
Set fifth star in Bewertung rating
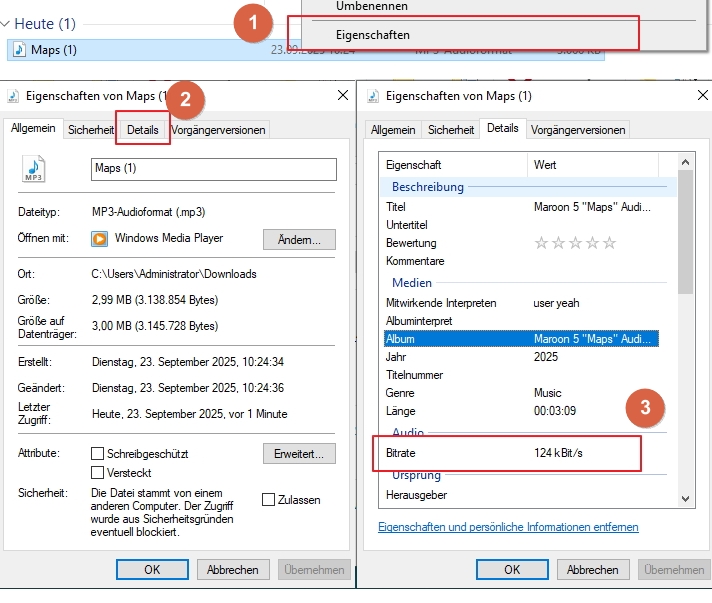point(609,243)
